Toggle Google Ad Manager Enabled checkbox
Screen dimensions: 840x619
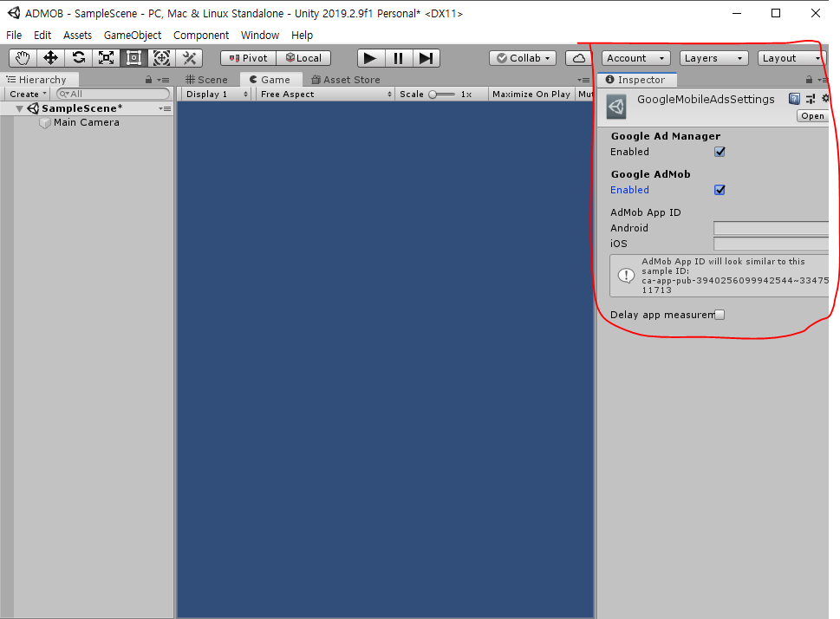[x=720, y=152]
